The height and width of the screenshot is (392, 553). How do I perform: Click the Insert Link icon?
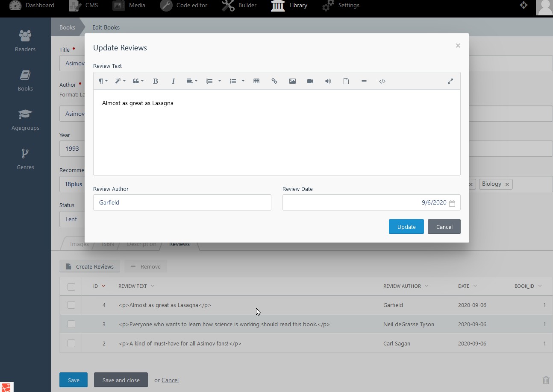(x=274, y=81)
